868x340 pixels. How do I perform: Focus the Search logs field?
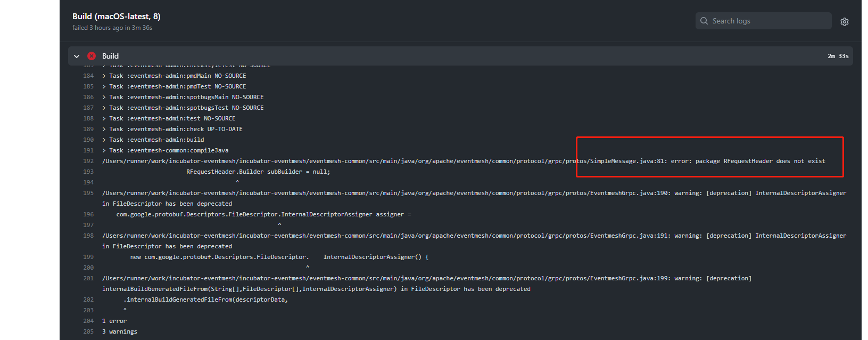763,21
